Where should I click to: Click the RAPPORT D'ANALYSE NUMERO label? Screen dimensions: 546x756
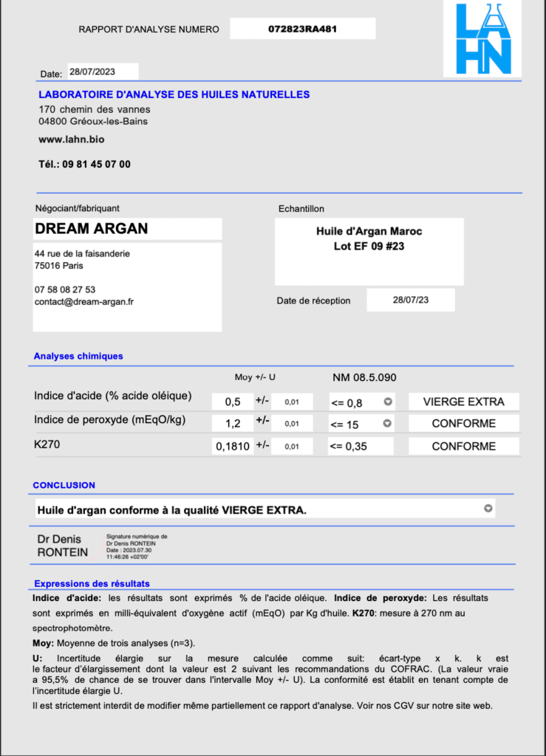149,30
